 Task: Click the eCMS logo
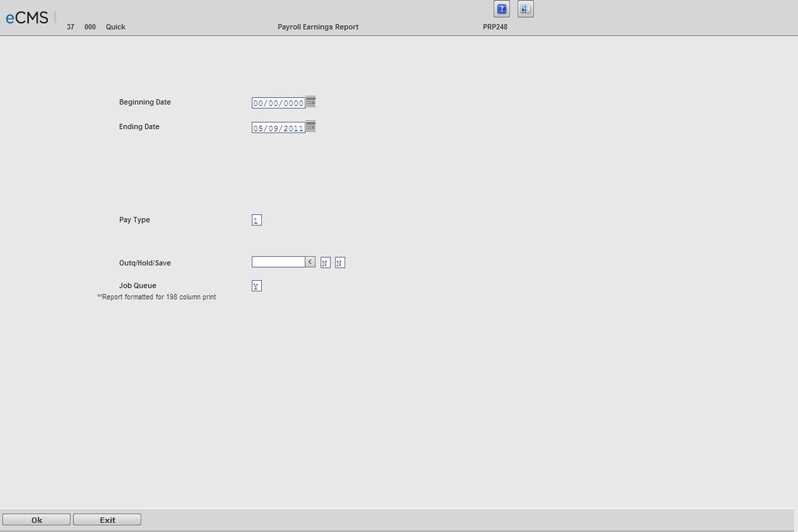pyautogui.click(x=27, y=18)
